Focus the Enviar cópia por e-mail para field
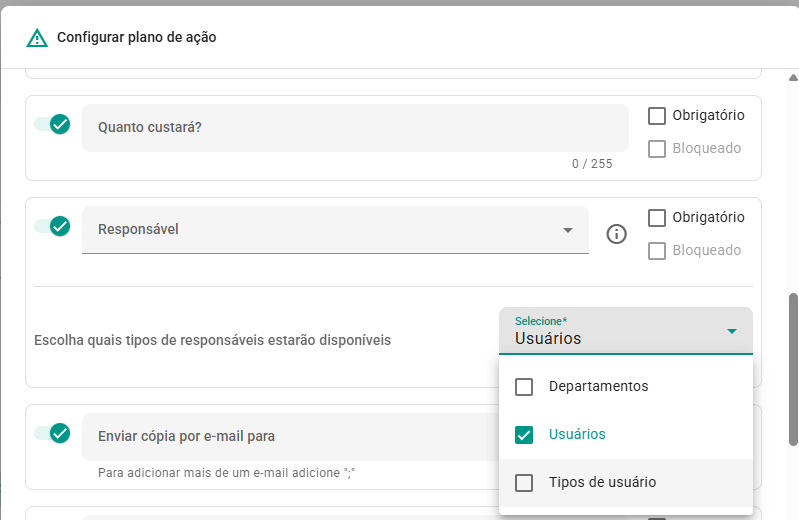This screenshot has height=520, width=799. [x=290, y=437]
